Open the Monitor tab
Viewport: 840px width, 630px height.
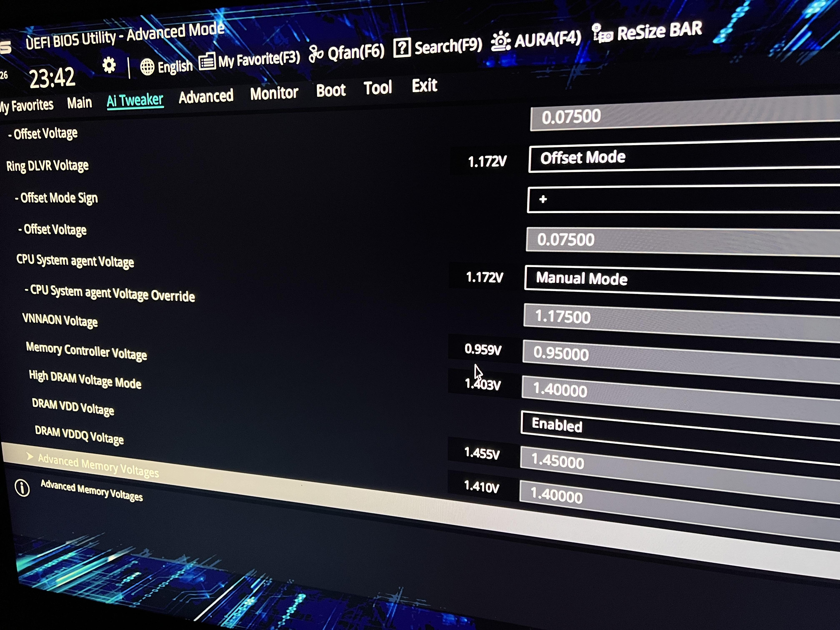274,93
